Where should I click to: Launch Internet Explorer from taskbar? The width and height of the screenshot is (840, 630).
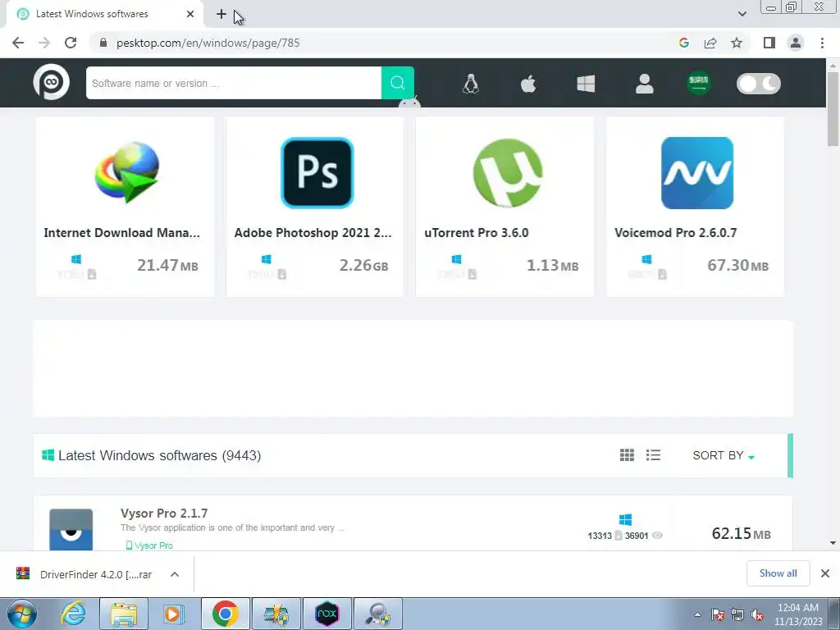(x=74, y=614)
